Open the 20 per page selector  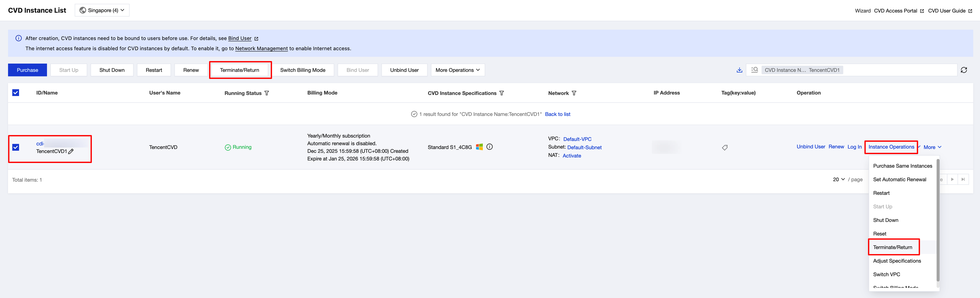[x=838, y=180]
